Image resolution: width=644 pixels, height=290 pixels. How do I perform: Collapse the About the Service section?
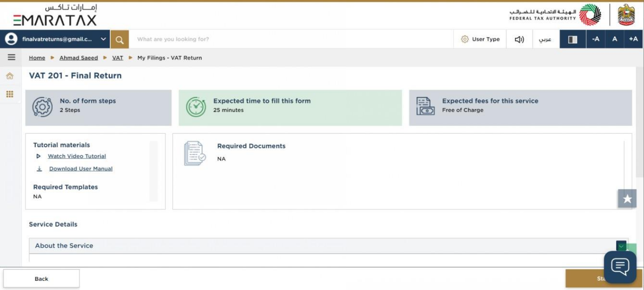tap(621, 246)
